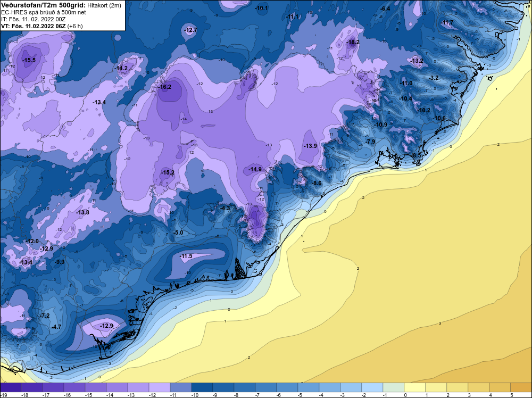Click the -7.2 temperature label
Viewport: 532px width, 398px height.
click(45, 316)
